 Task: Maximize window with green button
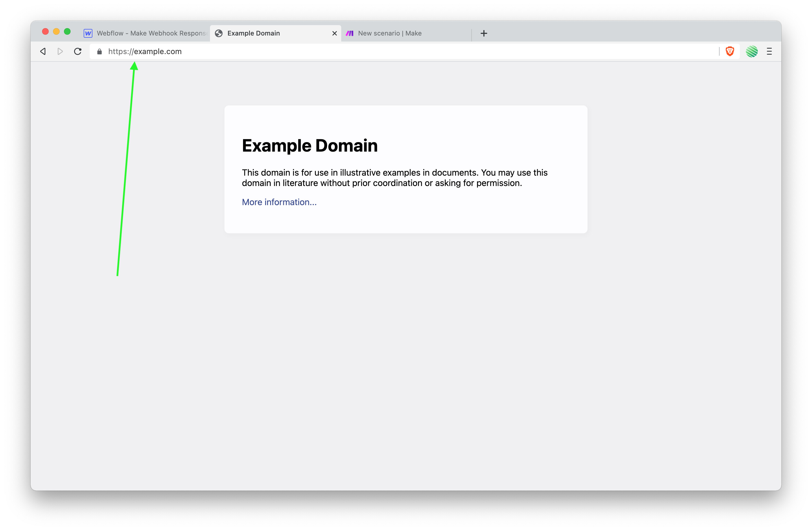tap(67, 32)
